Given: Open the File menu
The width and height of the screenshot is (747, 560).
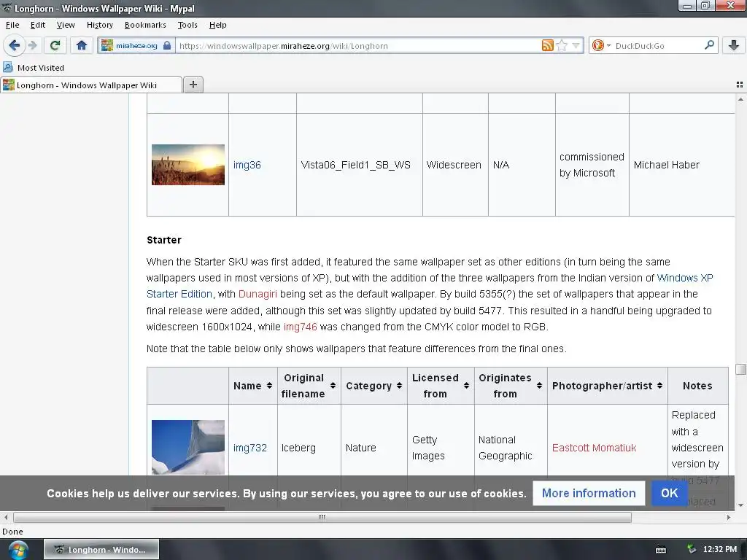Looking at the screenshot, I should tap(12, 25).
